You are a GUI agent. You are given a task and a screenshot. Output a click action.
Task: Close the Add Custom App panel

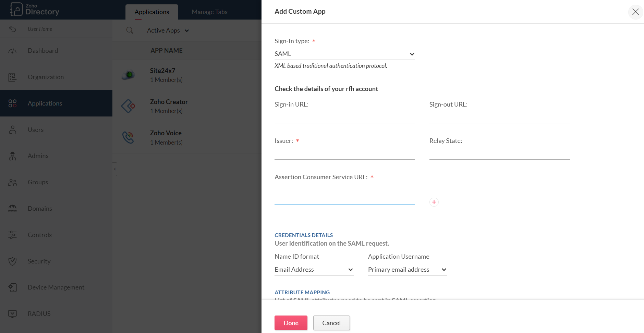[635, 12]
